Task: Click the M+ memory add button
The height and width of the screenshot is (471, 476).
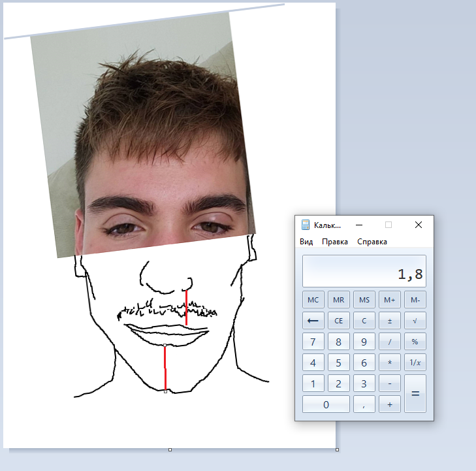Action: tap(389, 300)
